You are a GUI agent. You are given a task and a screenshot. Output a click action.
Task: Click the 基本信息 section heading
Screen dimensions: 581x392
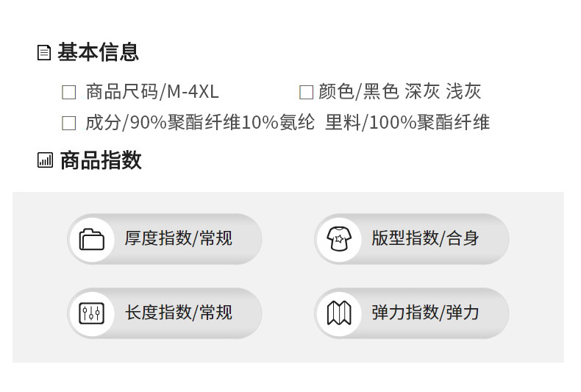coord(98,52)
